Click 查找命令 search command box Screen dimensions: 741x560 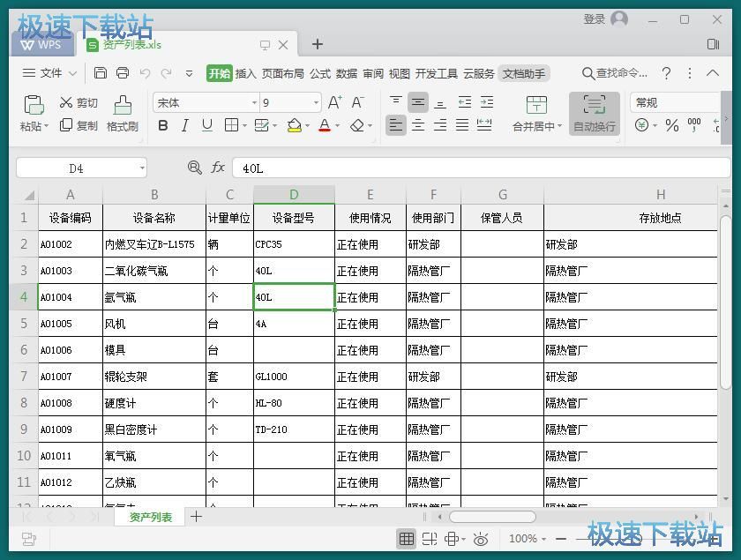(615, 73)
